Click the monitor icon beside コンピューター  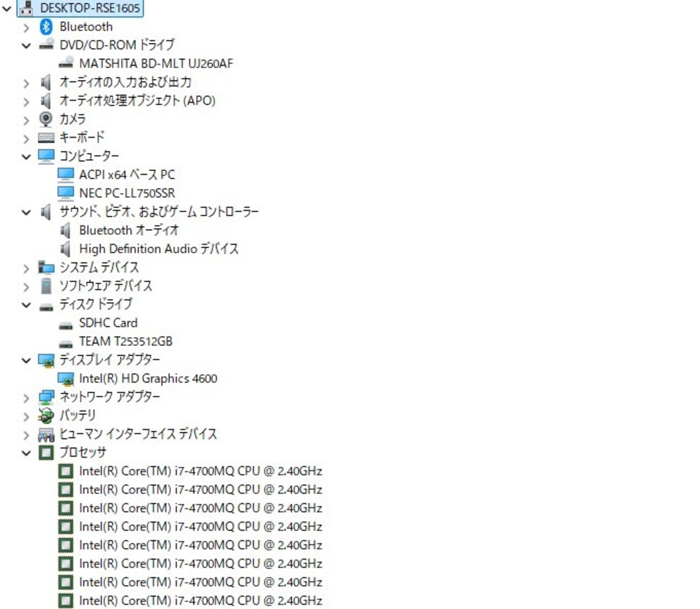coord(46,156)
